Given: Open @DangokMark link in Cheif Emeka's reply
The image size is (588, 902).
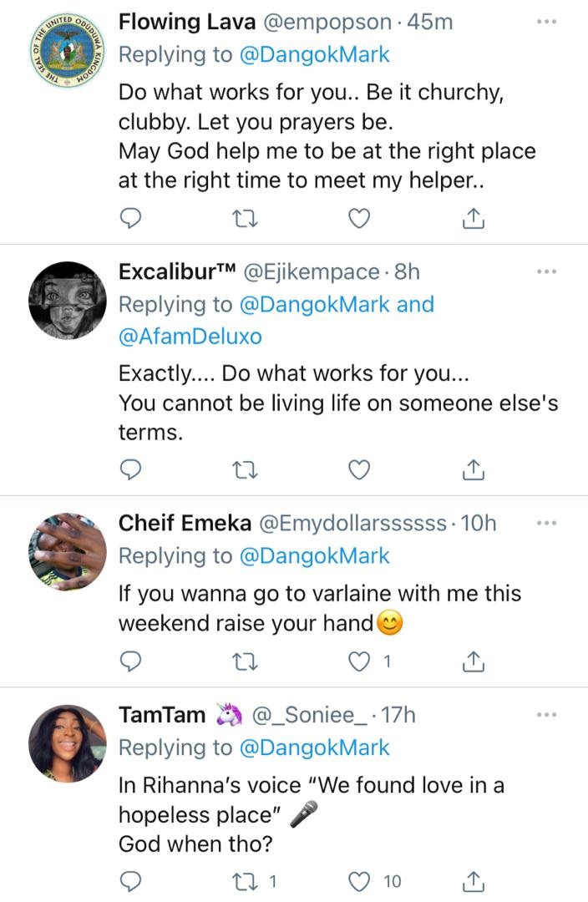Looking at the screenshot, I should click(x=314, y=555).
